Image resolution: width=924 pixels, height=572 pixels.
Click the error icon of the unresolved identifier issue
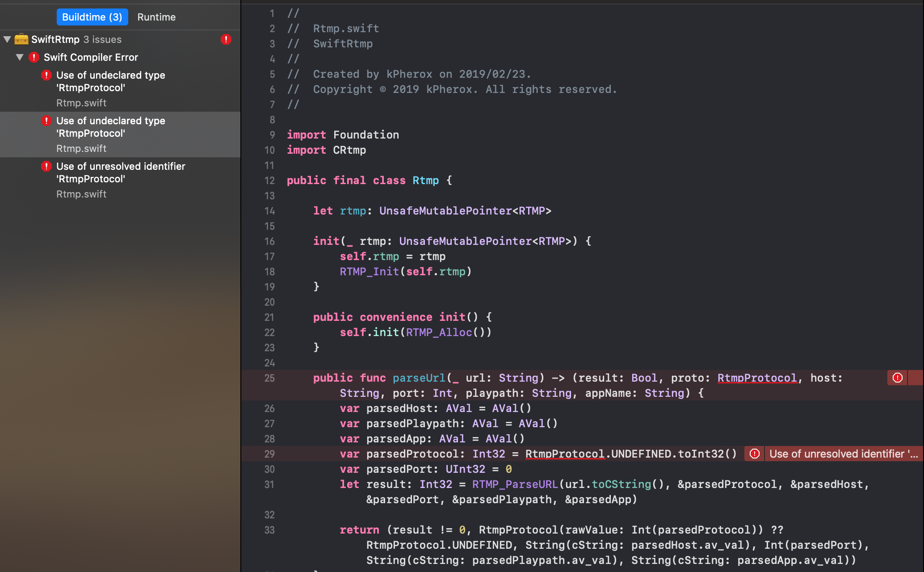[46, 166]
